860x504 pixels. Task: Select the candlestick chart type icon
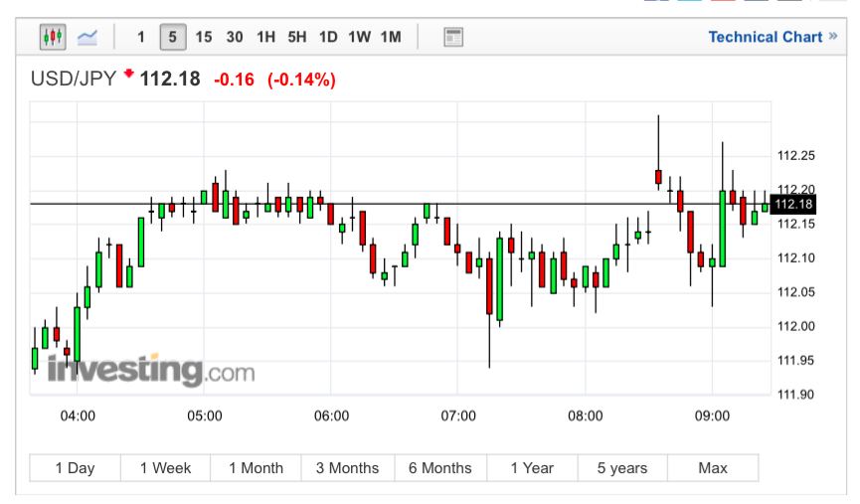pos(53,38)
